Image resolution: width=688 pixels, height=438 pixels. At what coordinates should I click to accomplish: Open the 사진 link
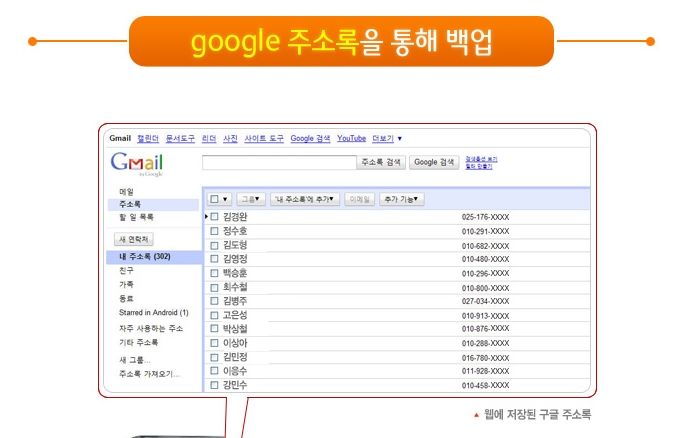pyautogui.click(x=230, y=138)
